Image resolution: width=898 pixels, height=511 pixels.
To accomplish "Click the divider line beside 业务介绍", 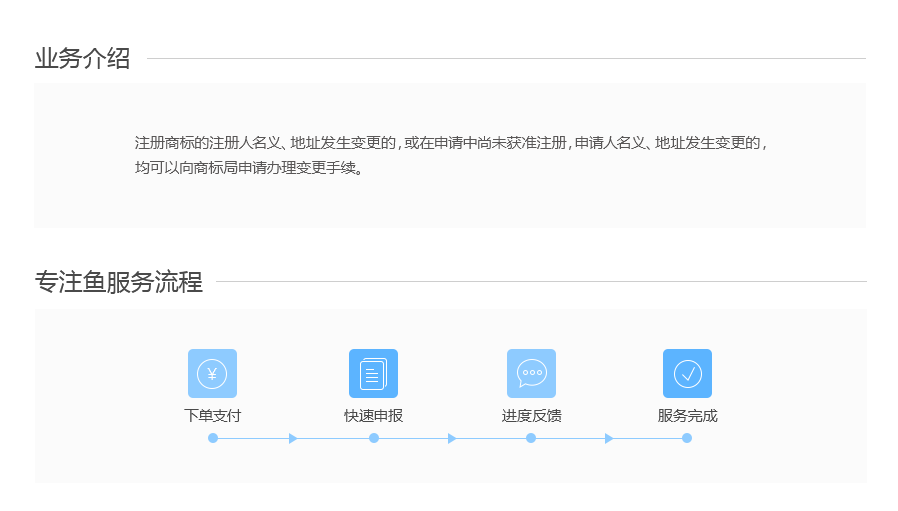I will click(505, 59).
